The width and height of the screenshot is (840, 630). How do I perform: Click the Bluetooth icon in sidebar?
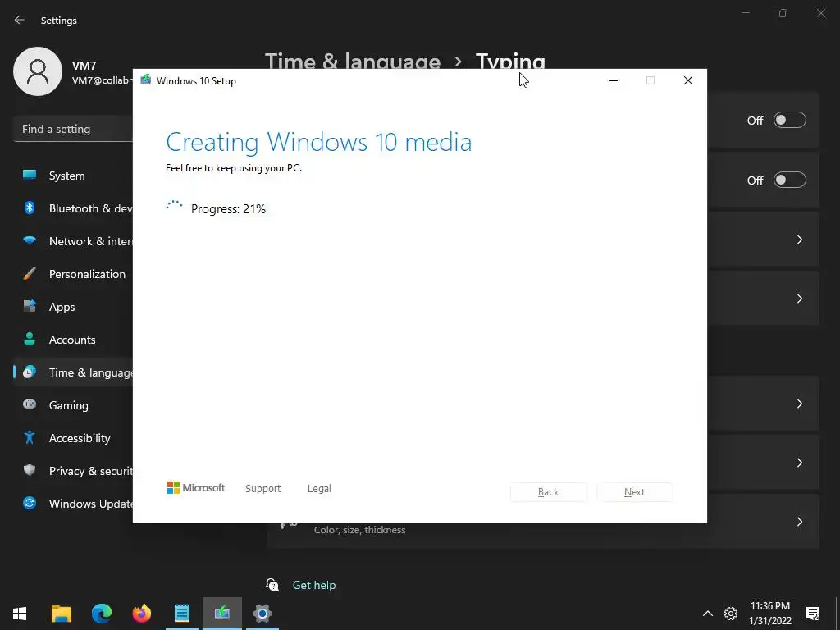(30, 208)
